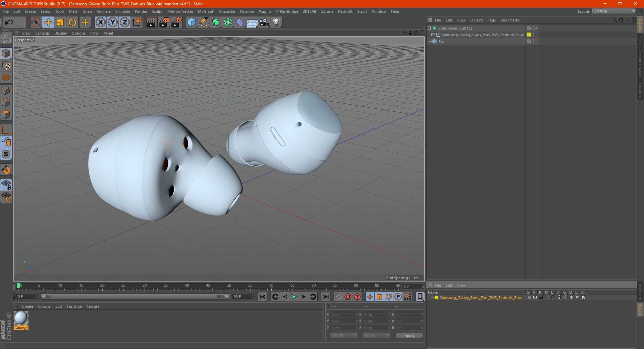Select the Sky object in Object Manager
Viewport: 644px width, 349px height.
point(441,42)
